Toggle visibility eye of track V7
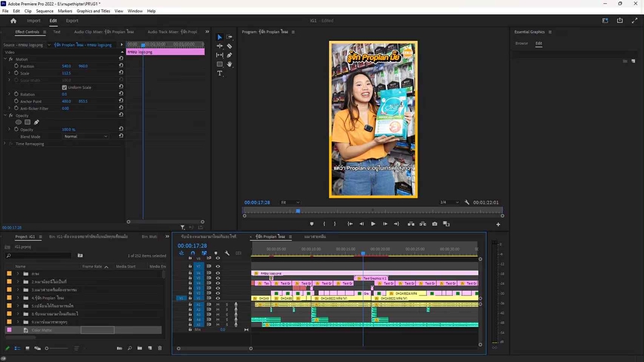This screenshot has height=362, width=644. 217,266
